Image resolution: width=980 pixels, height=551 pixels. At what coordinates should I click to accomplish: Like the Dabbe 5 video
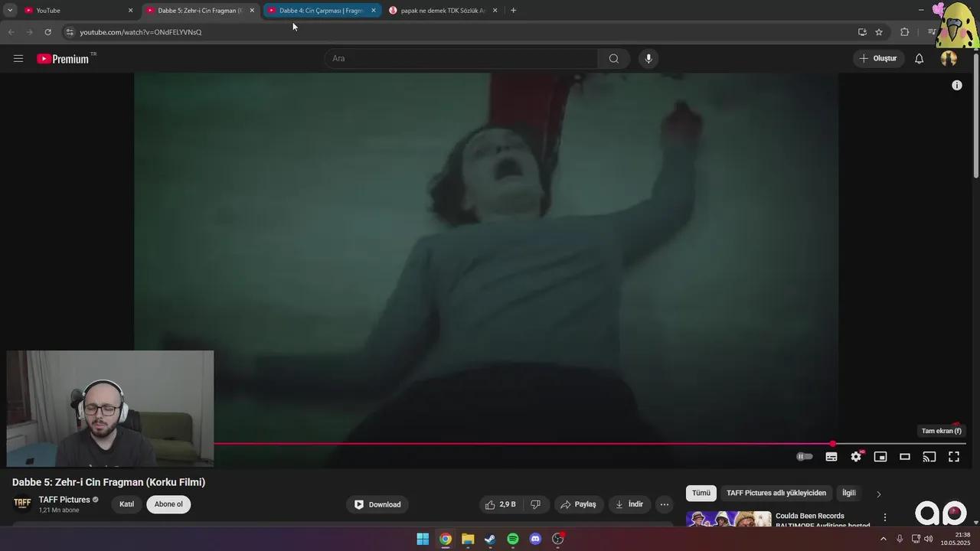click(501, 504)
